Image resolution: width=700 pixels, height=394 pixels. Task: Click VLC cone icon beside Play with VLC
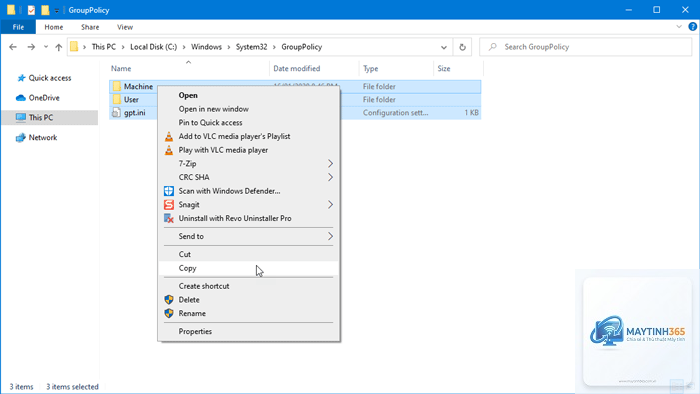point(169,150)
